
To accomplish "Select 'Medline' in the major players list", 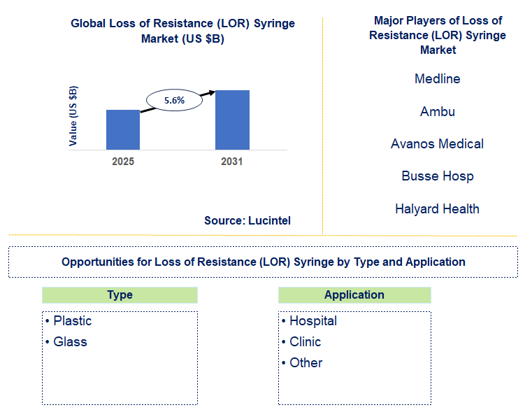I will 438,79.
